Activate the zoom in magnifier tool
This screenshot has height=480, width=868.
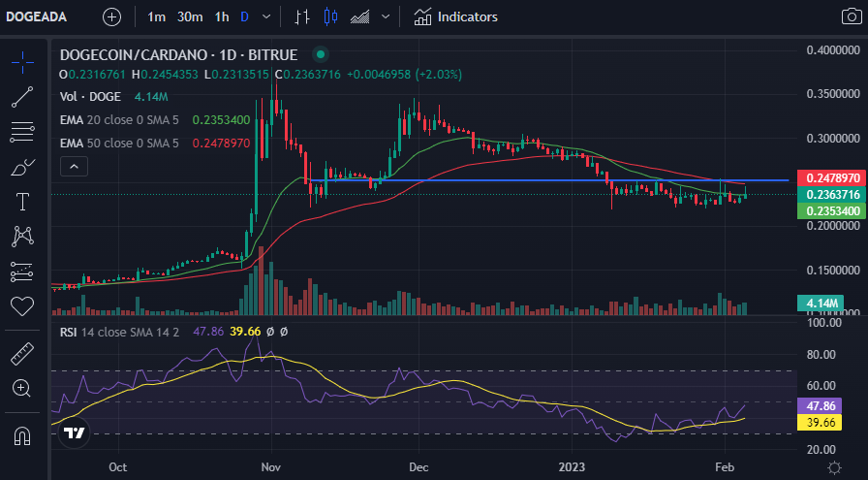(x=22, y=388)
